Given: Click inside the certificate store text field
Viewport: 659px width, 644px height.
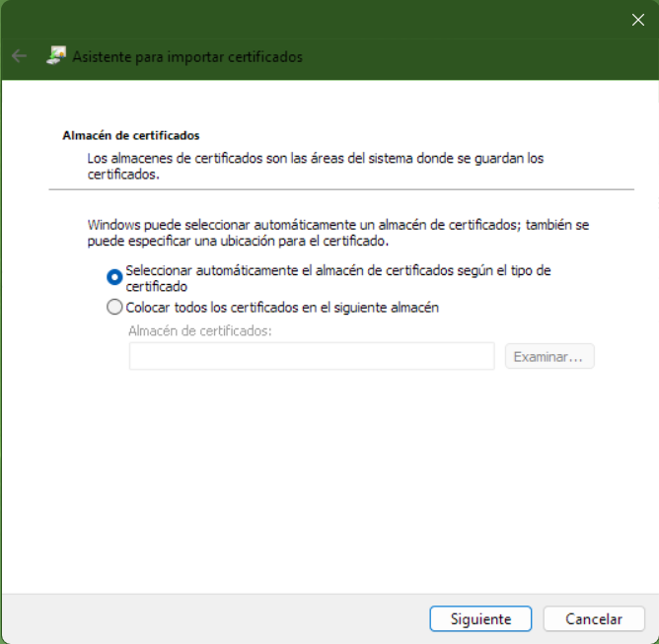Looking at the screenshot, I should coord(311,356).
